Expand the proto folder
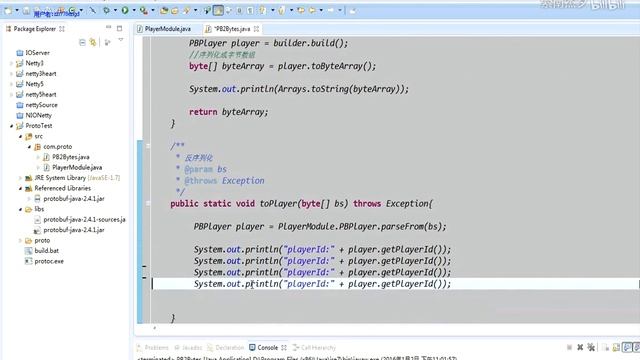This screenshot has width=640, height=360. point(20,240)
